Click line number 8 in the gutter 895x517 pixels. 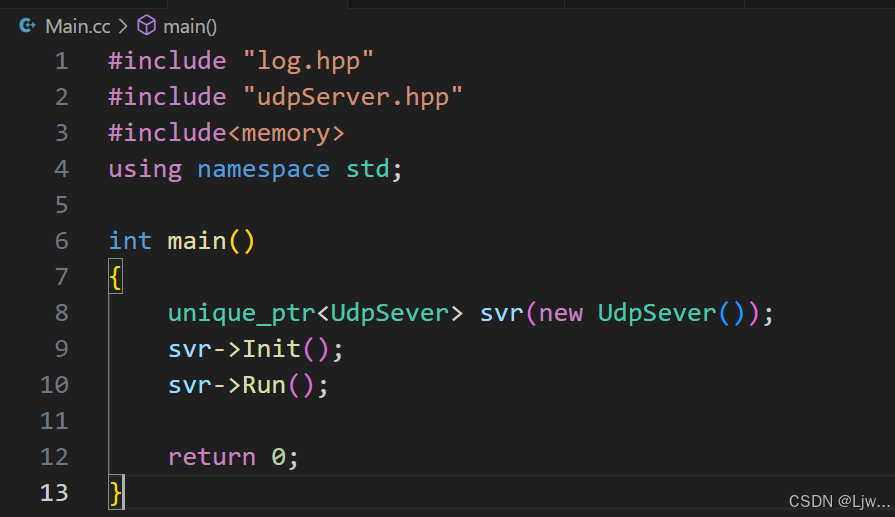(x=61, y=313)
